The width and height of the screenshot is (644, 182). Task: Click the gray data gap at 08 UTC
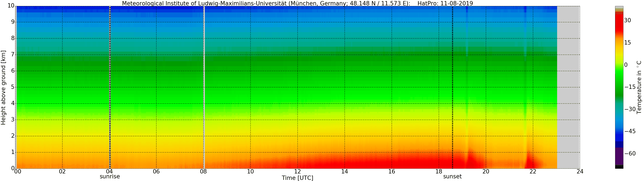coord(204,88)
